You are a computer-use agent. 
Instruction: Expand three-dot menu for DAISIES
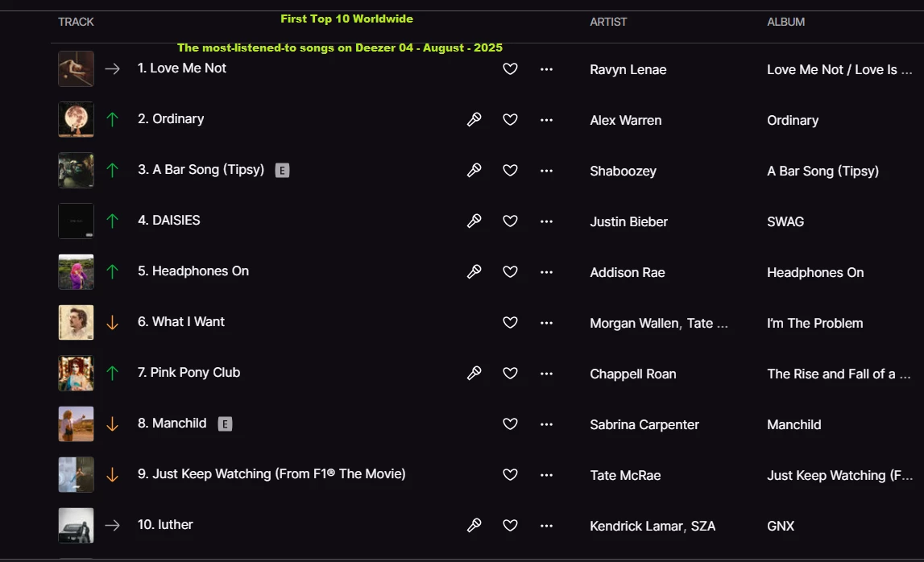(546, 221)
